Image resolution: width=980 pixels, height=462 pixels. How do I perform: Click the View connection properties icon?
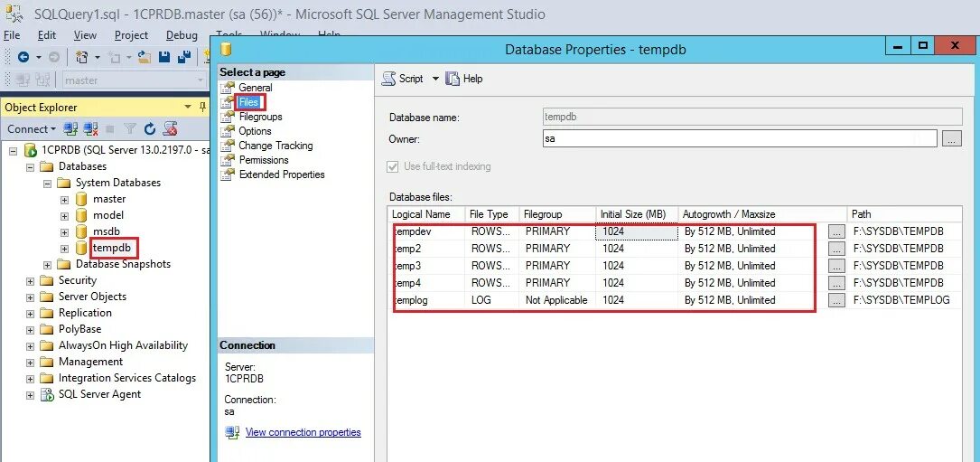pyautogui.click(x=232, y=432)
